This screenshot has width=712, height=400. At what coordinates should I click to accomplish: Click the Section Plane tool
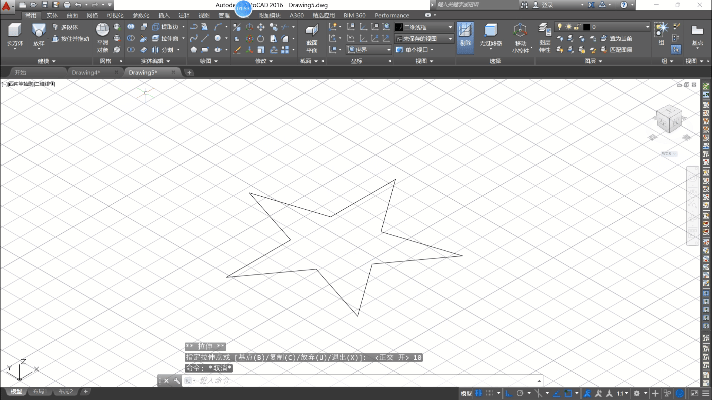tap(312, 38)
